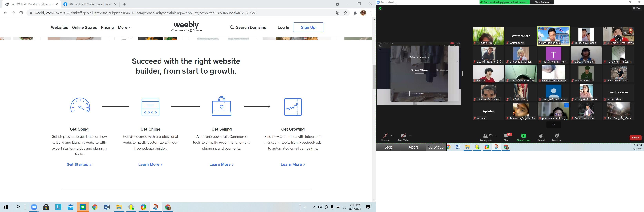Open the Google Translate page icon
The image size is (644, 212).
[x=337, y=13]
